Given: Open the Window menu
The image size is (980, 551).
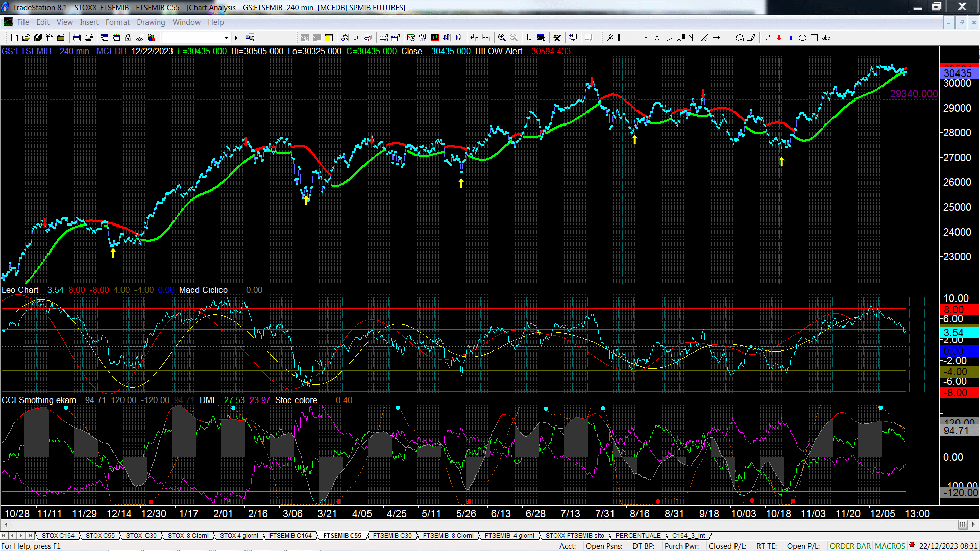Looking at the screenshot, I should 186,22.
